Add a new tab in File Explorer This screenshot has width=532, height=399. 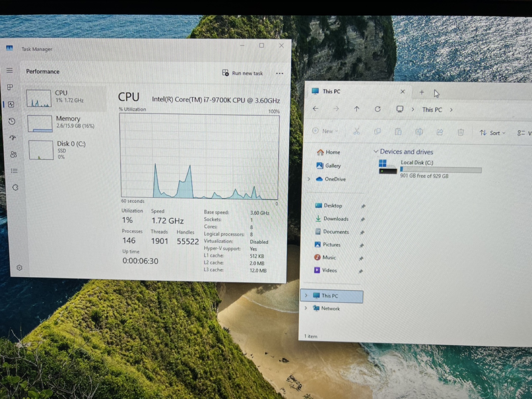click(422, 92)
